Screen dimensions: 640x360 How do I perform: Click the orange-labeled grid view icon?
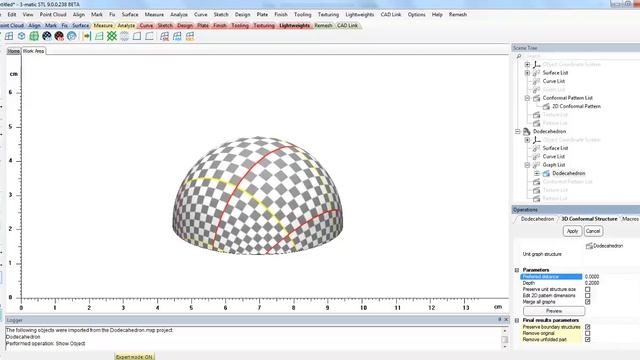tap(190, 37)
